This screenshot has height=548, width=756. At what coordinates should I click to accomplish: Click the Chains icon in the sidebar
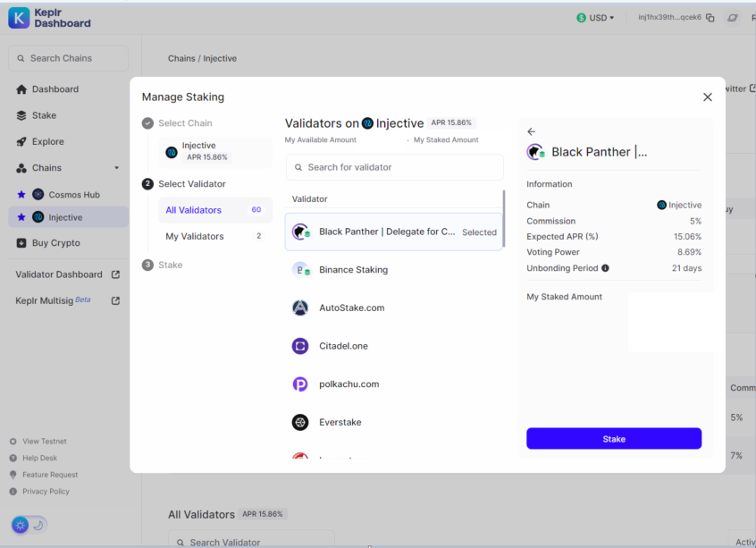click(21, 168)
